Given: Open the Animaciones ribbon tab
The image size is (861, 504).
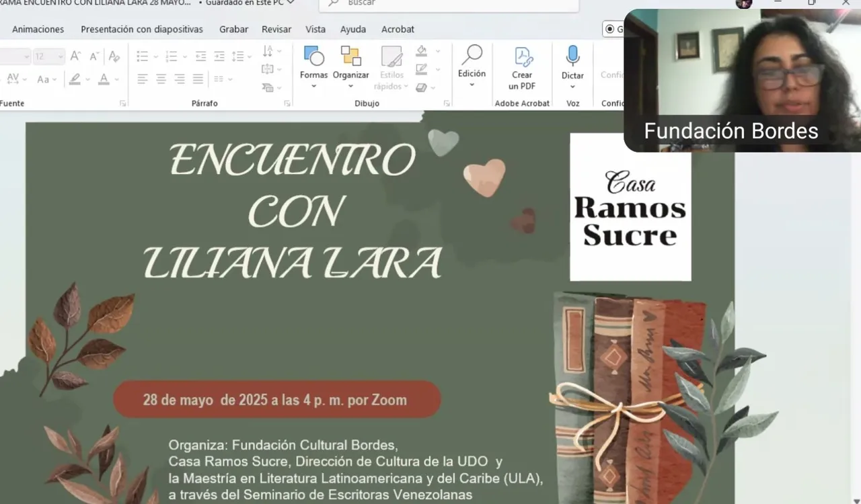Looking at the screenshot, I should (x=38, y=29).
